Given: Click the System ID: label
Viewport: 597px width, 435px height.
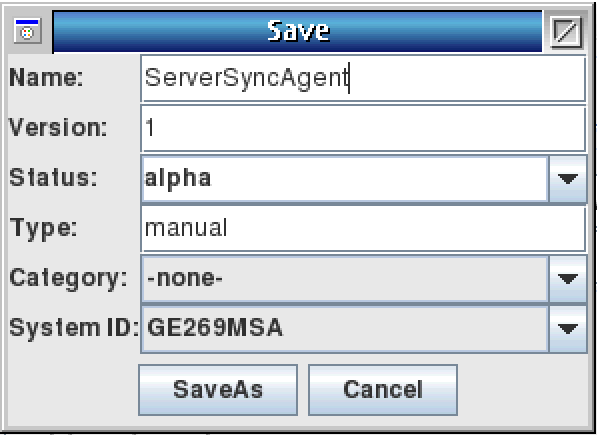Looking at the screenshot, I should click(74, 328).
